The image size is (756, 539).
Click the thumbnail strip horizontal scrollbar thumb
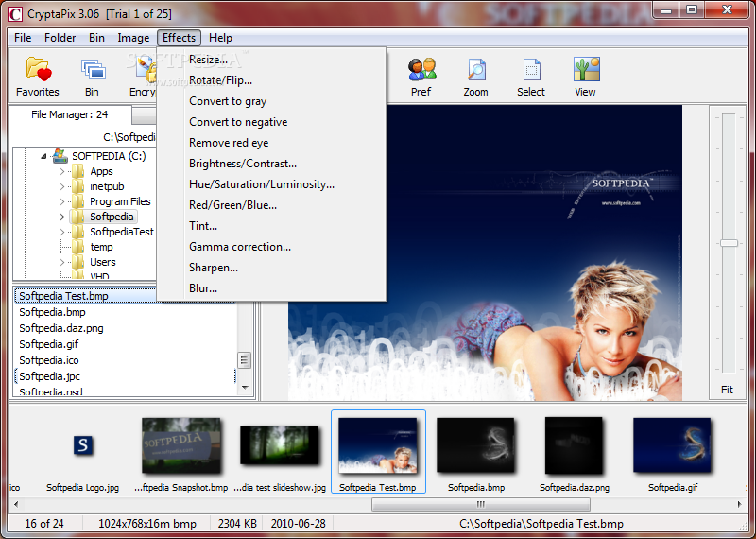coord(481,504)
